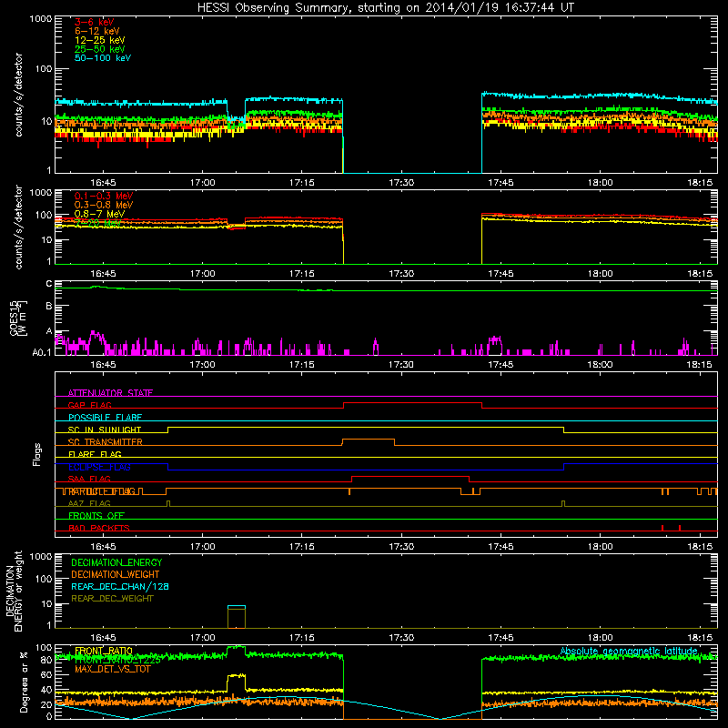Click the DECIMATION ENERGY or weight axis title
Viewport: 728px width, 728px height.
tap(14, 591)
